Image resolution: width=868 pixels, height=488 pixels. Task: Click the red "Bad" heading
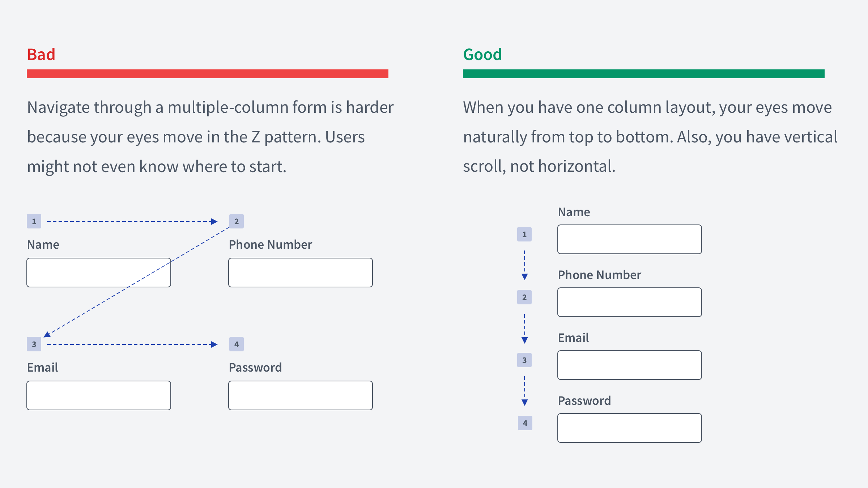[41, 55]
